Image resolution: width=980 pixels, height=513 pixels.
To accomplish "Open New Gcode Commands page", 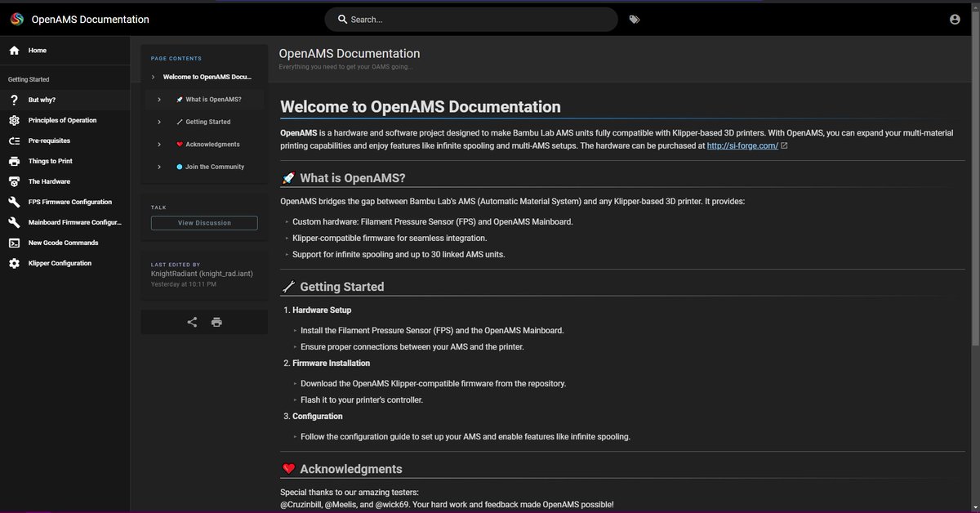I will pyautogui.click(x=65, y=243).
